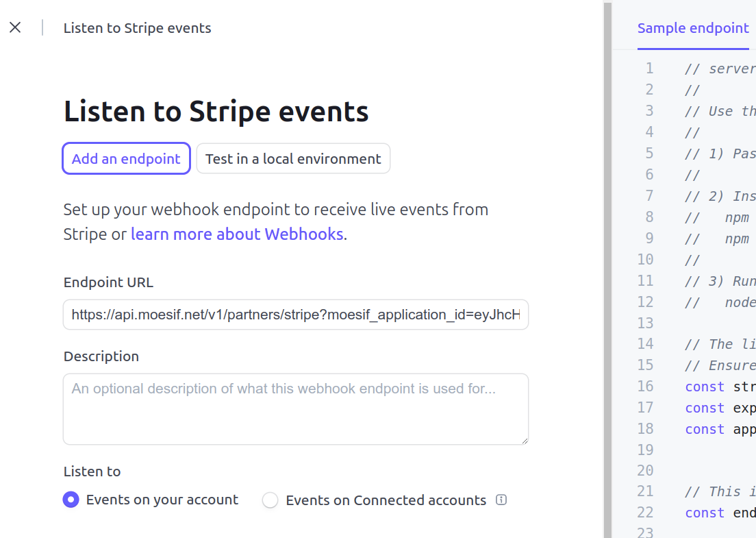Click the top bar Listen to Stripe events title
The width and height of the screenshot is (756, 538).
click(137, 28)
